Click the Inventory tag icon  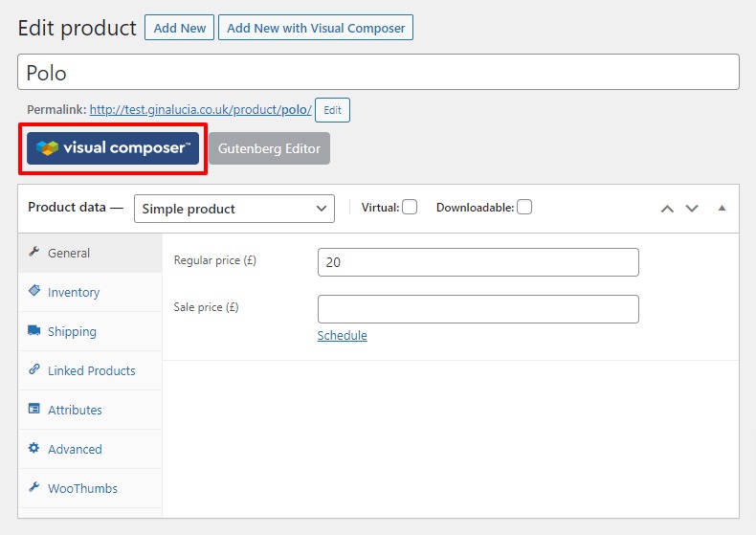pyautogui.click(x=34, y=291)
